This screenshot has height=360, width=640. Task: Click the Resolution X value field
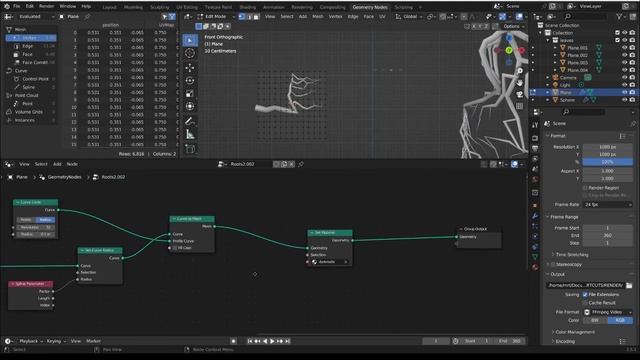607,147
